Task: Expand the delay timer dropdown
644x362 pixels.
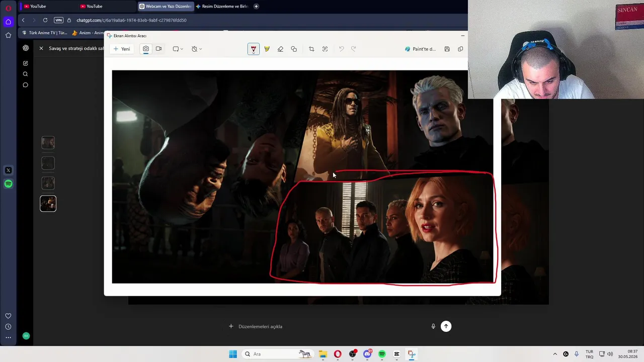Action: click(x=197, y=49)
